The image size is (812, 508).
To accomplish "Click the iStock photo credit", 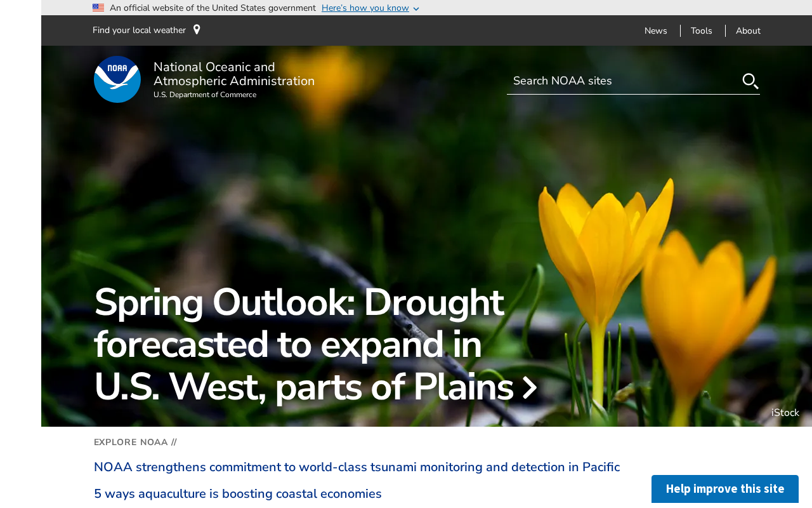I will click(x=785, y=413).
